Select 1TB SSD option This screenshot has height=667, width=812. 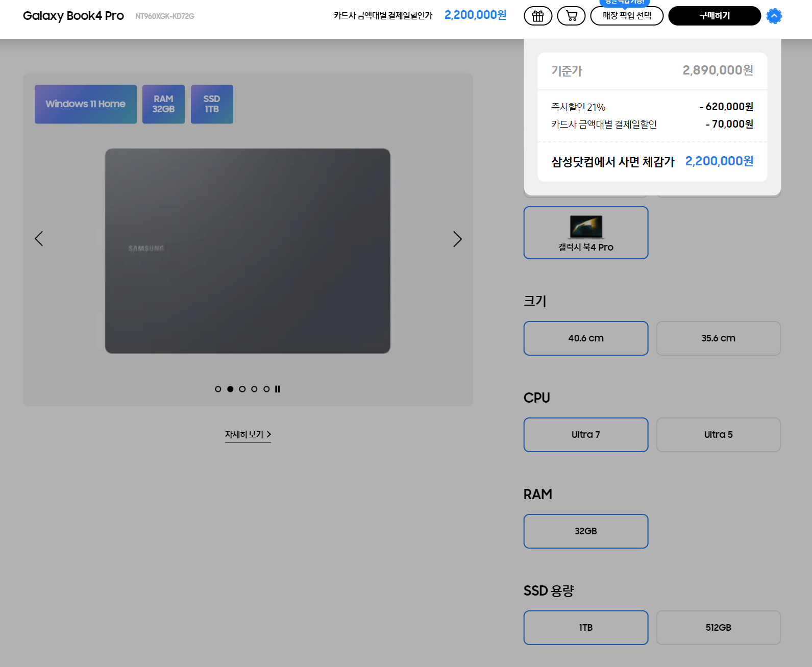point(586,628)
